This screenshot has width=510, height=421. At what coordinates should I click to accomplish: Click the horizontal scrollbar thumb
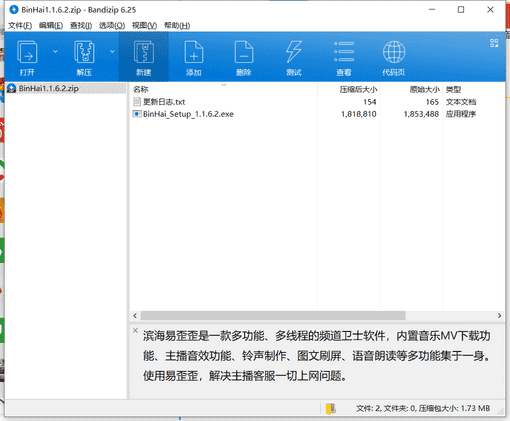[273, 315]
